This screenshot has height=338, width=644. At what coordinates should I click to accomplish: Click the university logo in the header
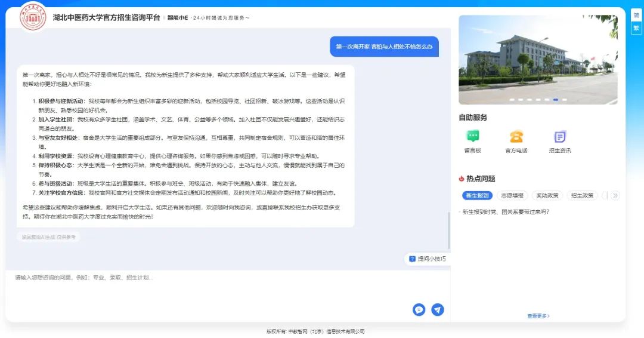[33, 17]
